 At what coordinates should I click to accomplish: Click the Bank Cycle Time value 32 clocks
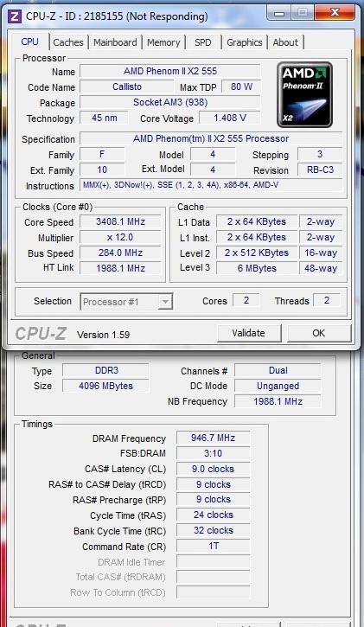tap(213, 531)
